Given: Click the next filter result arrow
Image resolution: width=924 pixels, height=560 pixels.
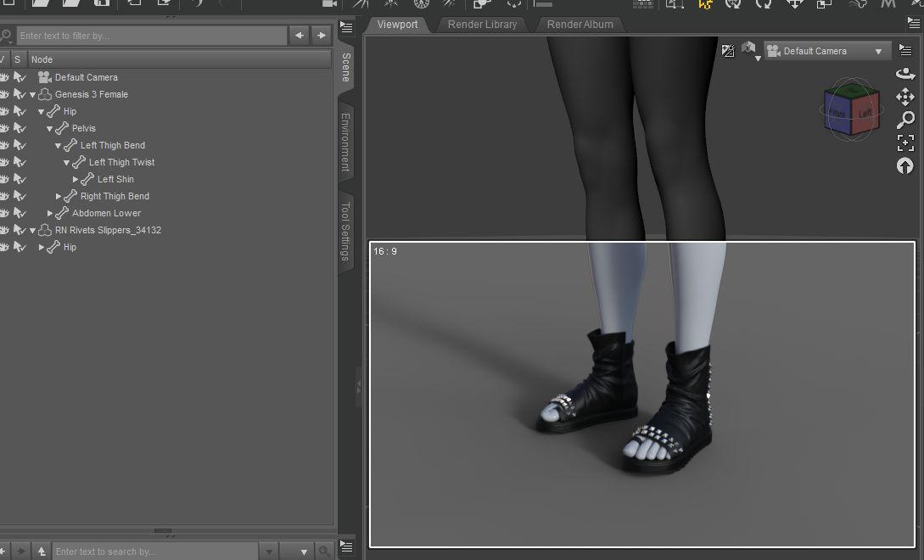Looking at the screenshot, I should pyautogui.click(x=322, y=36).
